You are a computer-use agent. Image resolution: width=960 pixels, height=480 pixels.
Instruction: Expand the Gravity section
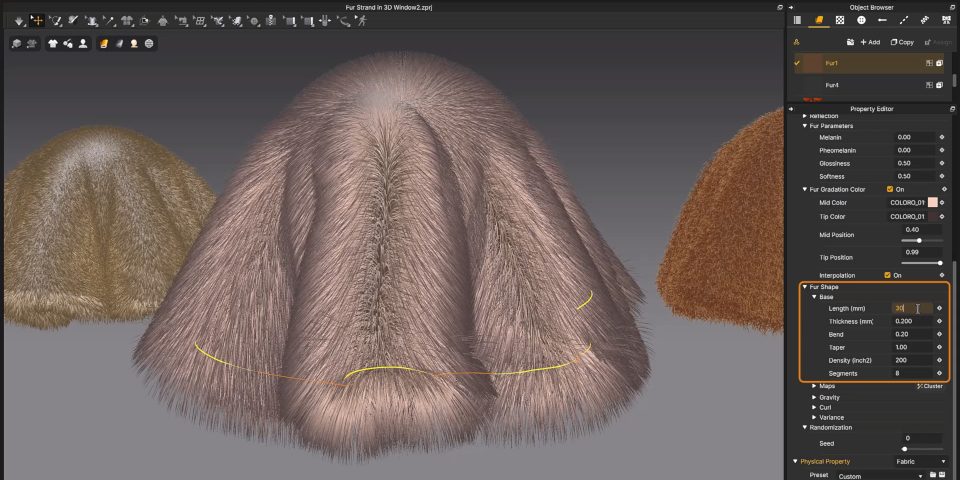point(814,397)
